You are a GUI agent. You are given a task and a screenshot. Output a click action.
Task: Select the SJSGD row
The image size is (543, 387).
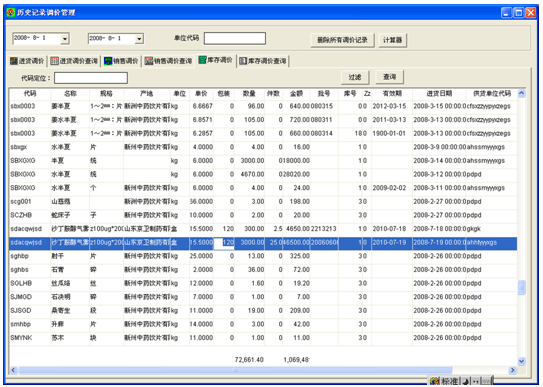click(263, 310)
